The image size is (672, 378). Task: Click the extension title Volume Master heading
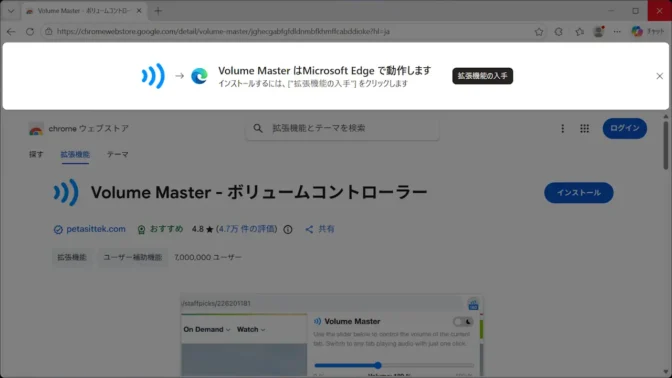coord(259,192)
